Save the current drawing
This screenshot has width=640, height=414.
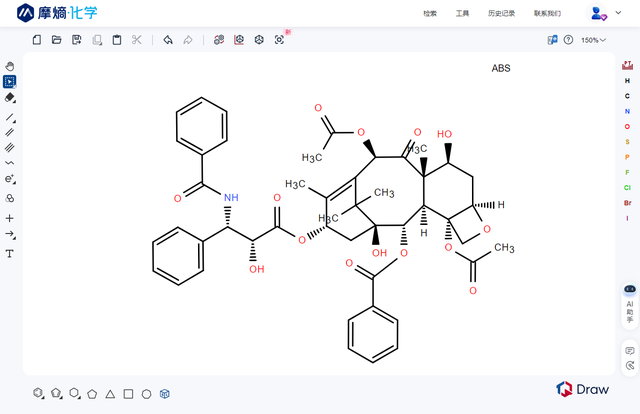[x=76, y=40]
